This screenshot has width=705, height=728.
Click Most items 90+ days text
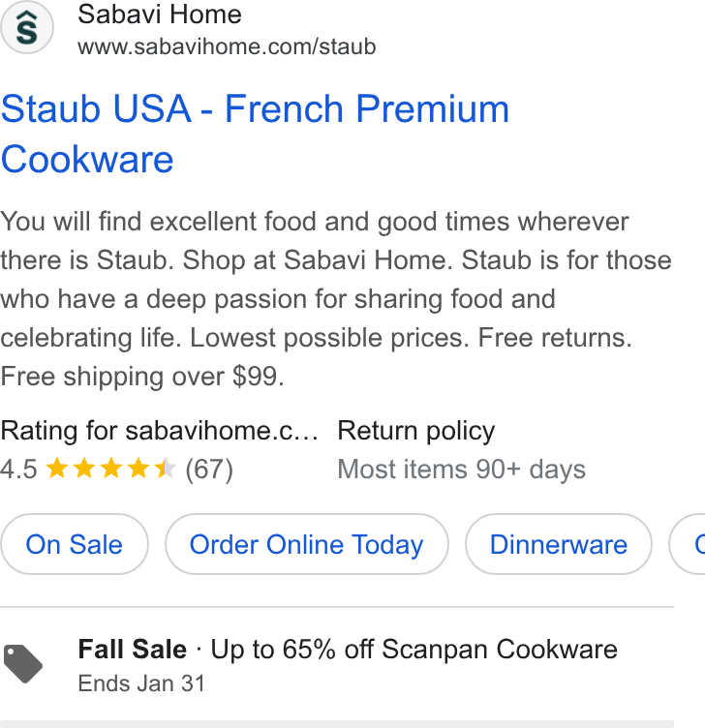pyautogui.click(x=462, y=470)
